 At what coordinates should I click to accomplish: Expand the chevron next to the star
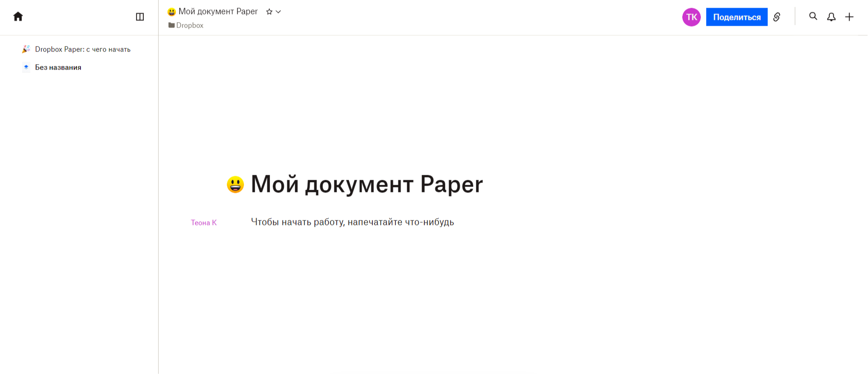pos(278,12)
